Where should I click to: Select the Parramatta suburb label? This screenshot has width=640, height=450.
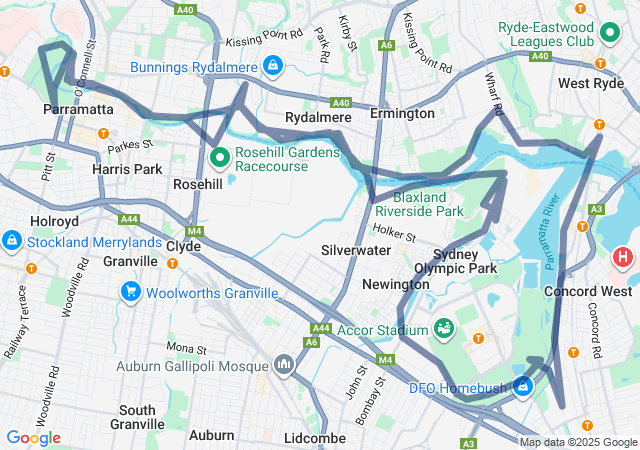point(78,109)
